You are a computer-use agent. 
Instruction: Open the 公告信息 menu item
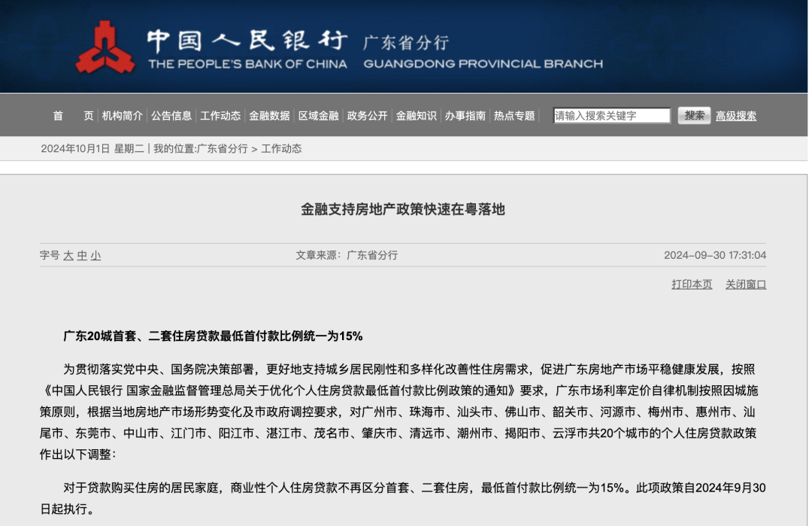coord(171,116)
